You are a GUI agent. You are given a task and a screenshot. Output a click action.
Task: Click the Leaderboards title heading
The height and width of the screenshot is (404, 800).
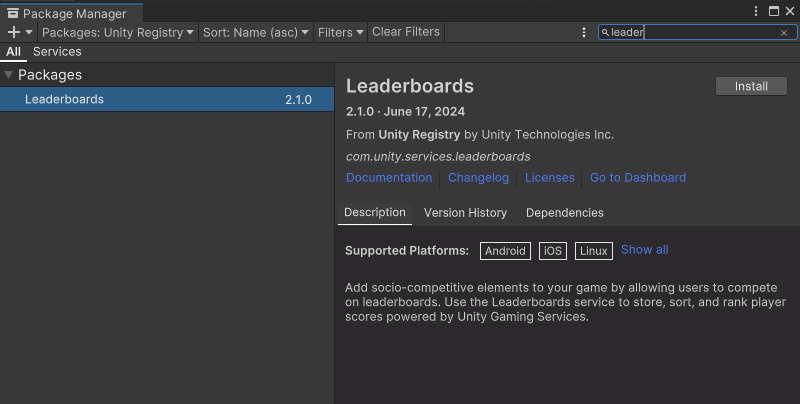(x=410, y=86)
